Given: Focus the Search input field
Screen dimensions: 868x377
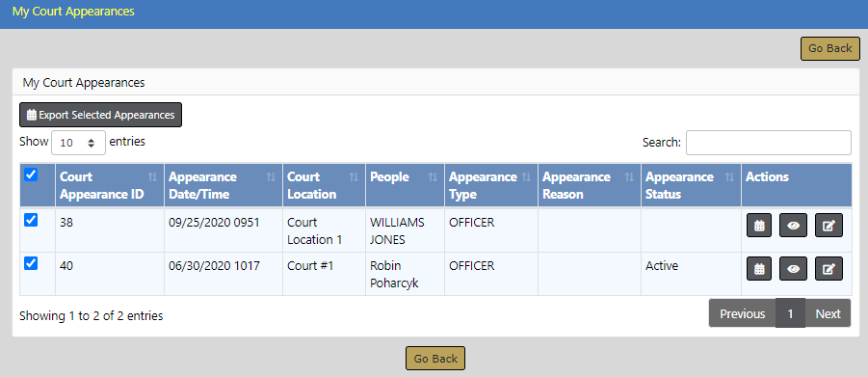Looking at the screenshot, I should point(769,143).
